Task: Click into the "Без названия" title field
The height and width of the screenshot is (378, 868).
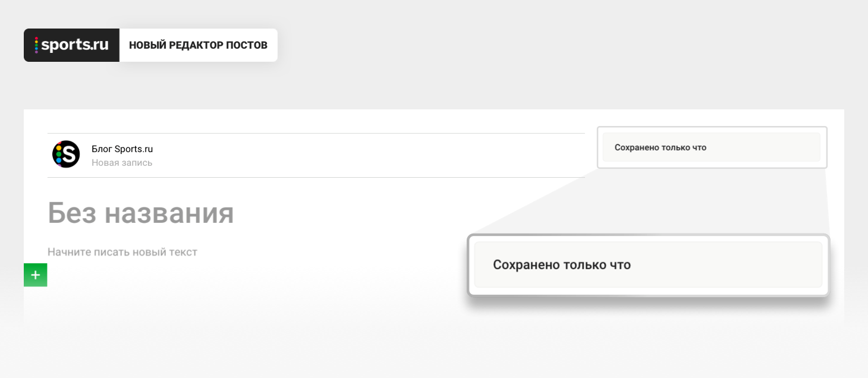Action: point(141,213)
